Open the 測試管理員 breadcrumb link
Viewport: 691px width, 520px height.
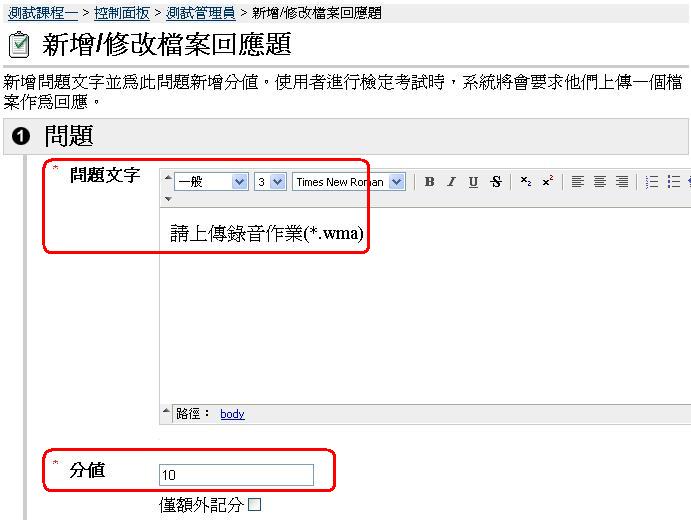point(198,13)
